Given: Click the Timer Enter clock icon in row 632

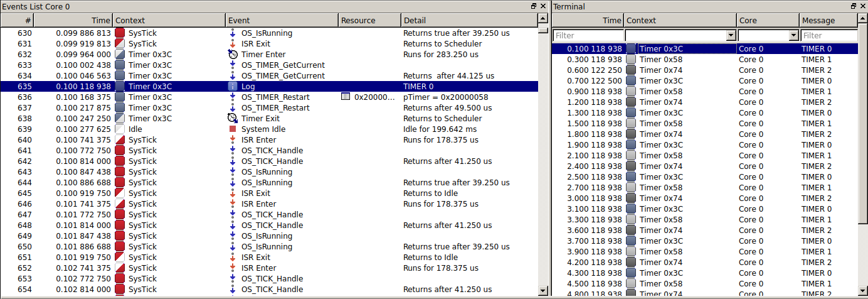Looking at the screenshot, I should coord(233,55).
